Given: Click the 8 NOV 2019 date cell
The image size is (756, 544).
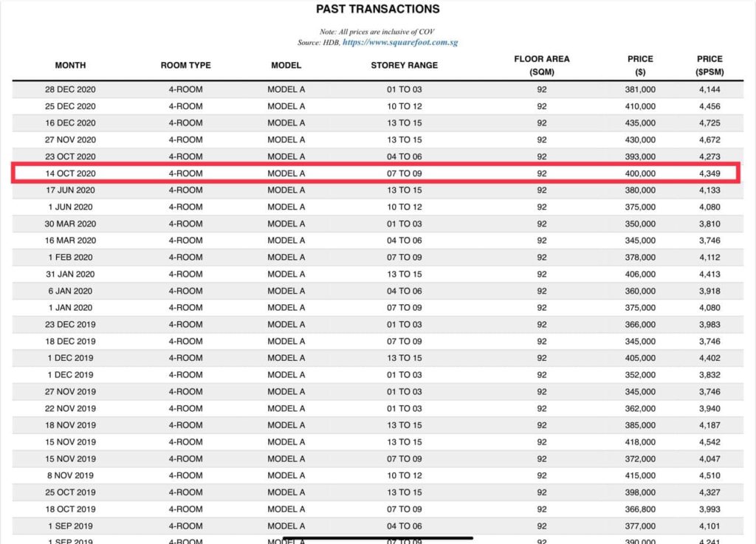Looking at the screenshot, I should 71,475.
